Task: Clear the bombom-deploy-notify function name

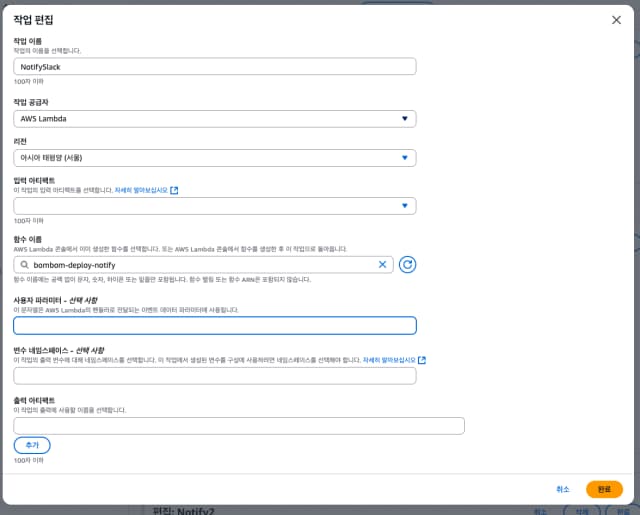Action: pos(382,264)
